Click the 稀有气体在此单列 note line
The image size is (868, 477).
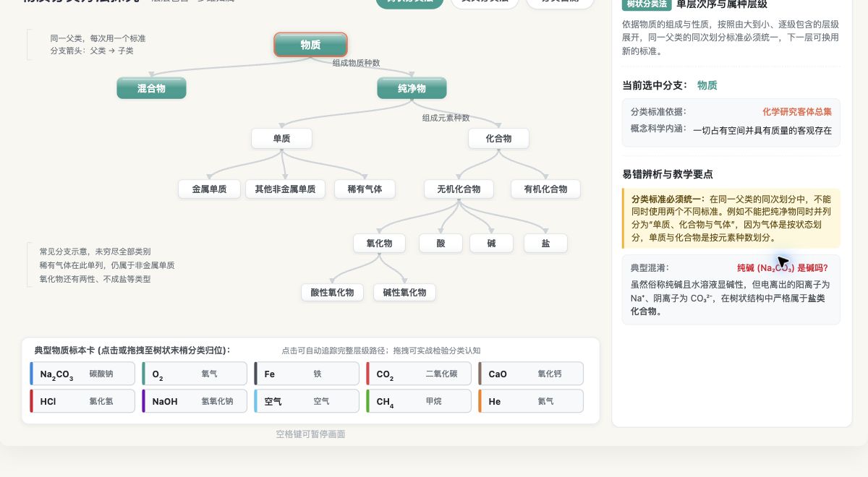click(107, 265)
